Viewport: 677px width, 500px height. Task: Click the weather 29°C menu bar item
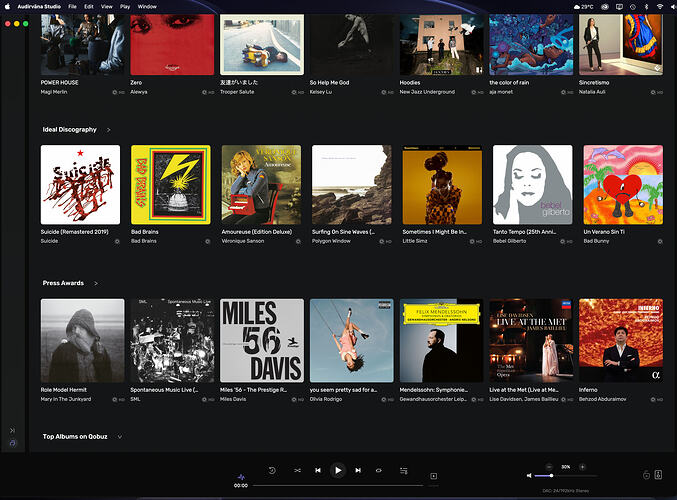pyautogui.click(x=584, y=6)
